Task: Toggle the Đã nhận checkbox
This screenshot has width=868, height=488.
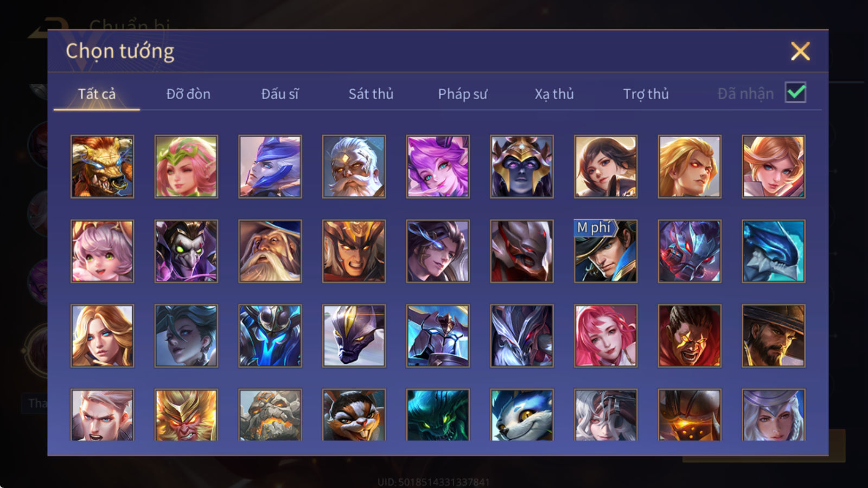Action: click(x=795, y=93)
